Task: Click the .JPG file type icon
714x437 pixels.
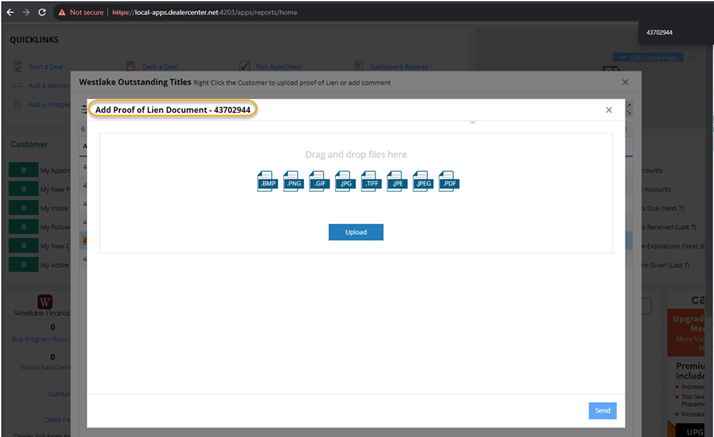Action: point(345,182)
